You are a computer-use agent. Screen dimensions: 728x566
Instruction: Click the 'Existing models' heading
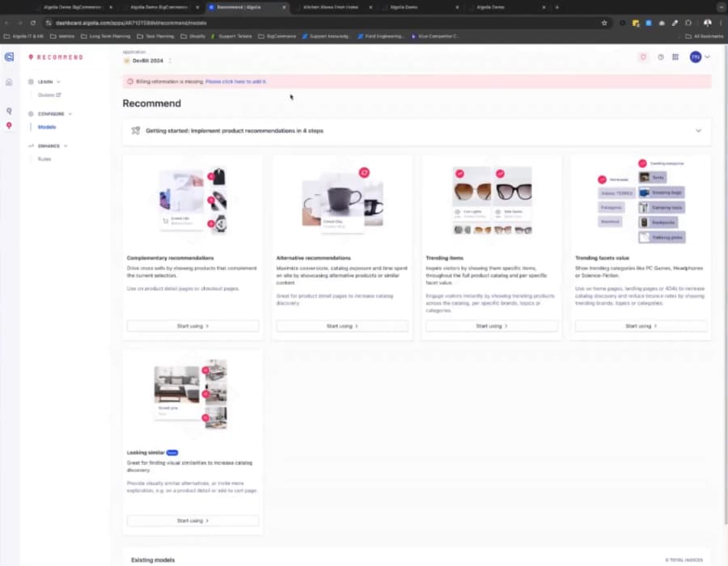pyautogui.click(x=153, y=560)
